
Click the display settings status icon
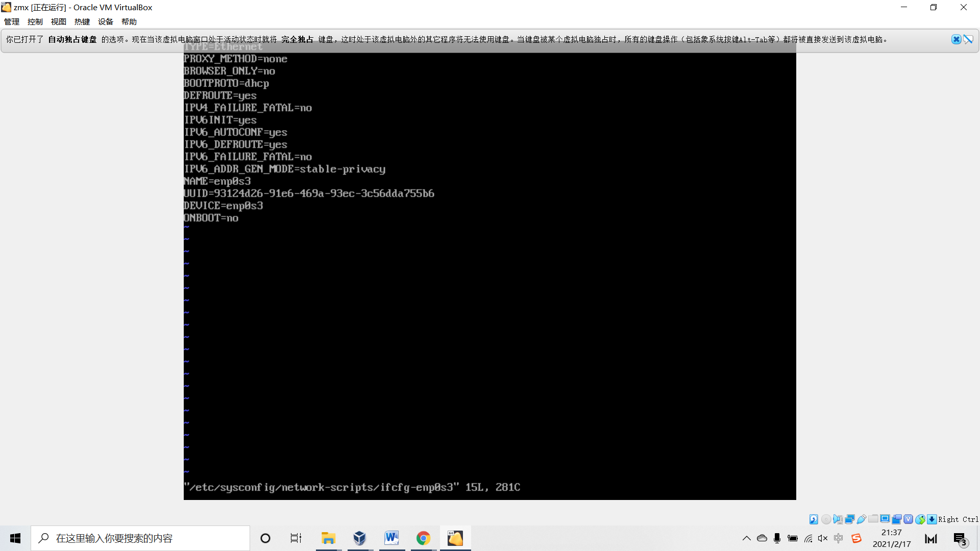pos(885,519)
